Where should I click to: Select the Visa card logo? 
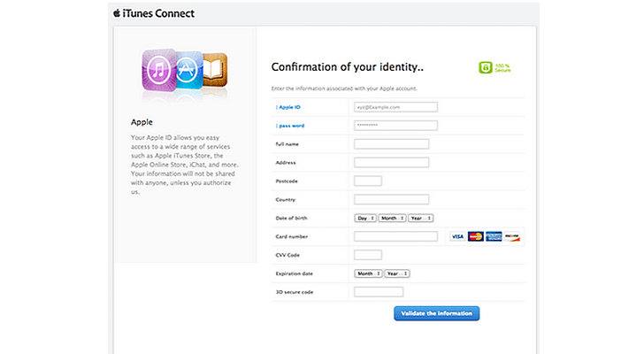[457, 236]
